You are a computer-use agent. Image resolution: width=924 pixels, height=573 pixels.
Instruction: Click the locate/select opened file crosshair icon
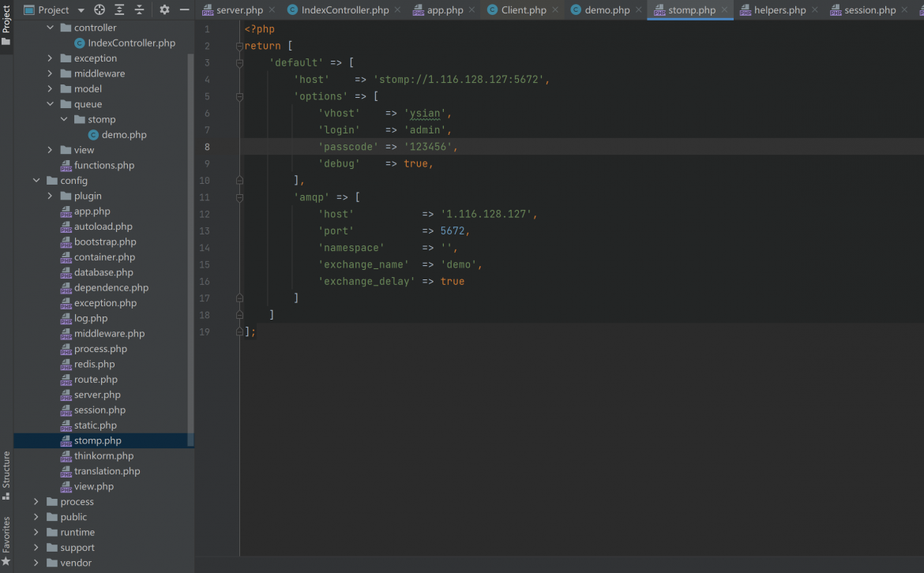[x=100, y=9]
